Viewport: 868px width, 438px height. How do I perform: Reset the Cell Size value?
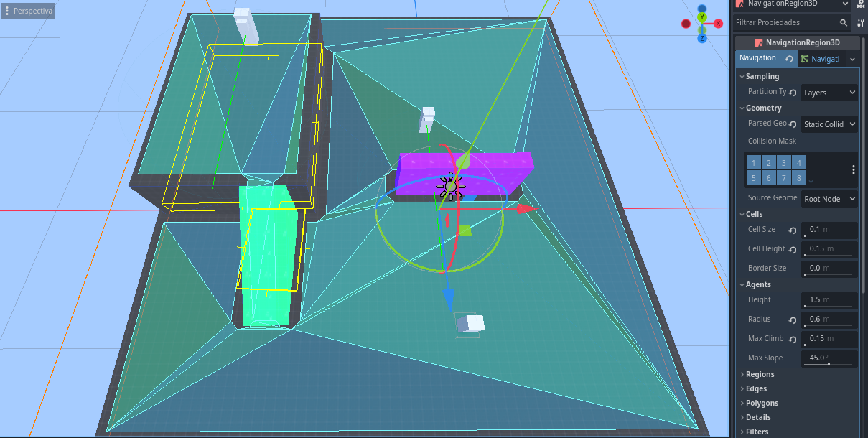793,230
